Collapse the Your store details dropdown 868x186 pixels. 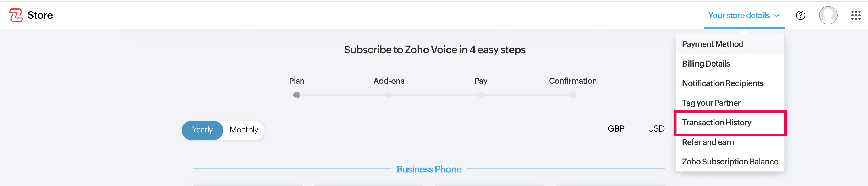(744, 15)
